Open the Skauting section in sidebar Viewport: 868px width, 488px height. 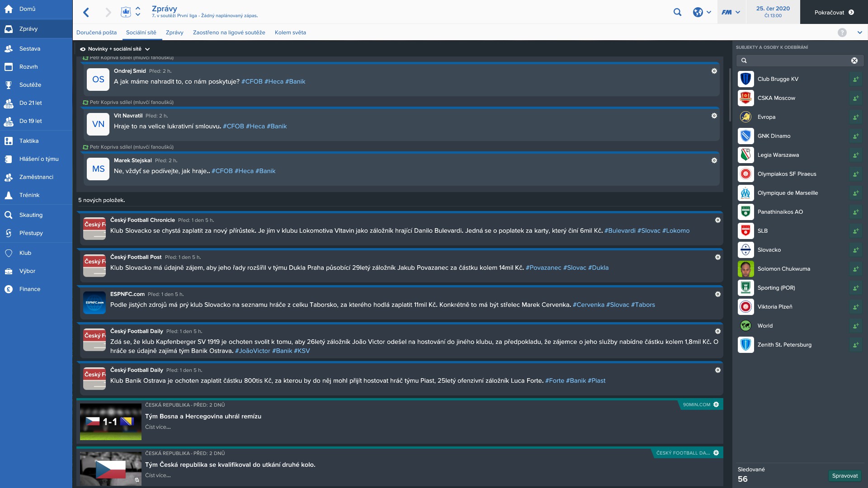tap(31, 215)
